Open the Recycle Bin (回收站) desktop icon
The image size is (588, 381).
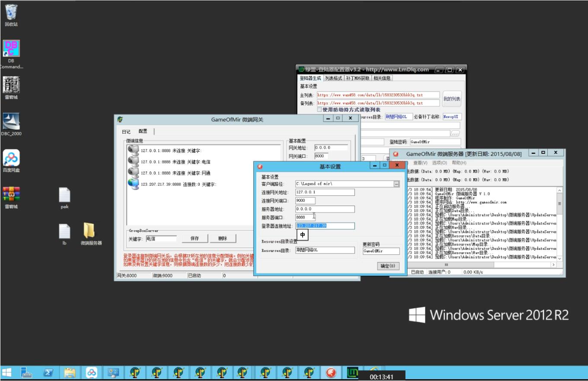[11, 13]
